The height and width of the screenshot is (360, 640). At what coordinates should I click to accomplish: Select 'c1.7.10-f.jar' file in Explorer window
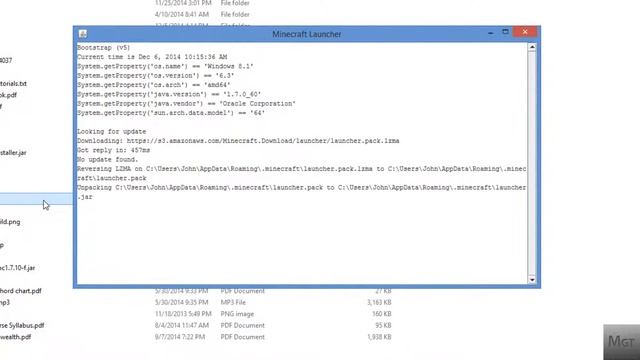click(x=18, y=268)
